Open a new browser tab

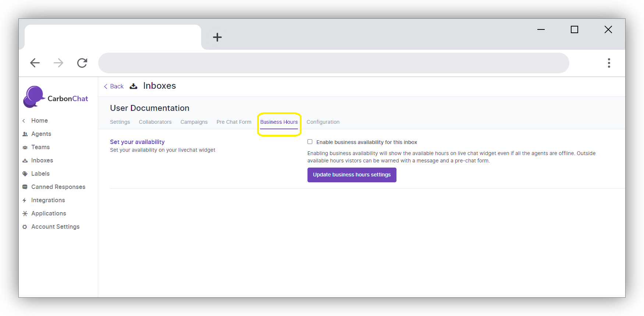click(x=217, y=37)
